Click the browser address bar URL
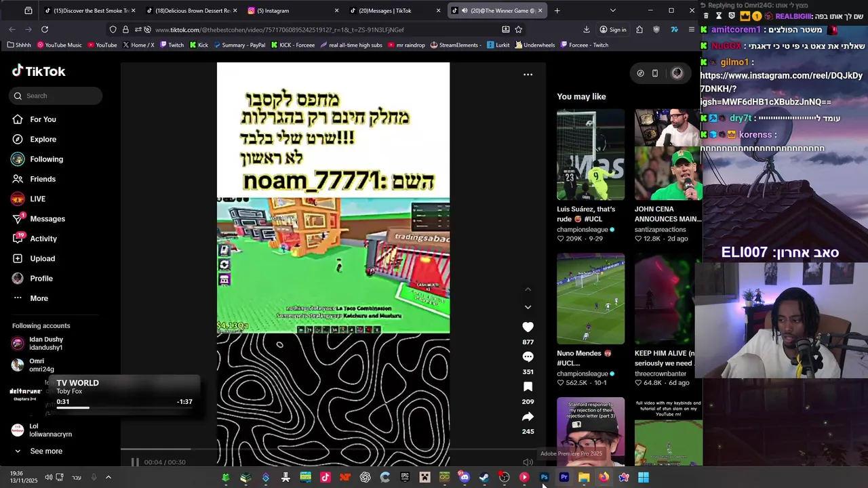 point(279,30)
